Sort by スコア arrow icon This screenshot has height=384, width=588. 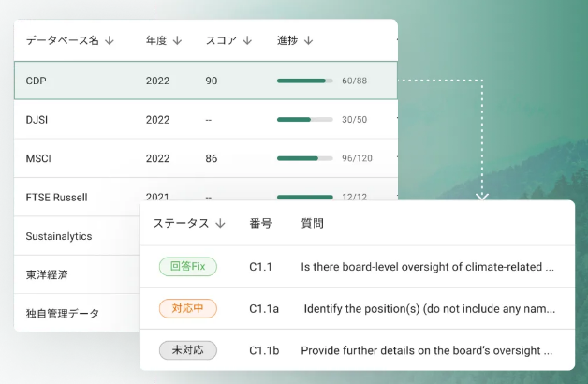coord(247,40)
